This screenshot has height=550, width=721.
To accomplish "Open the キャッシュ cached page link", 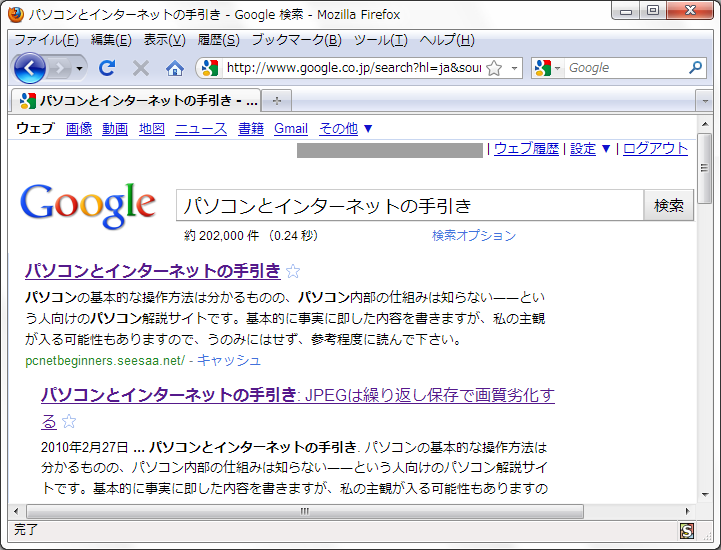I will coord(228,360).
